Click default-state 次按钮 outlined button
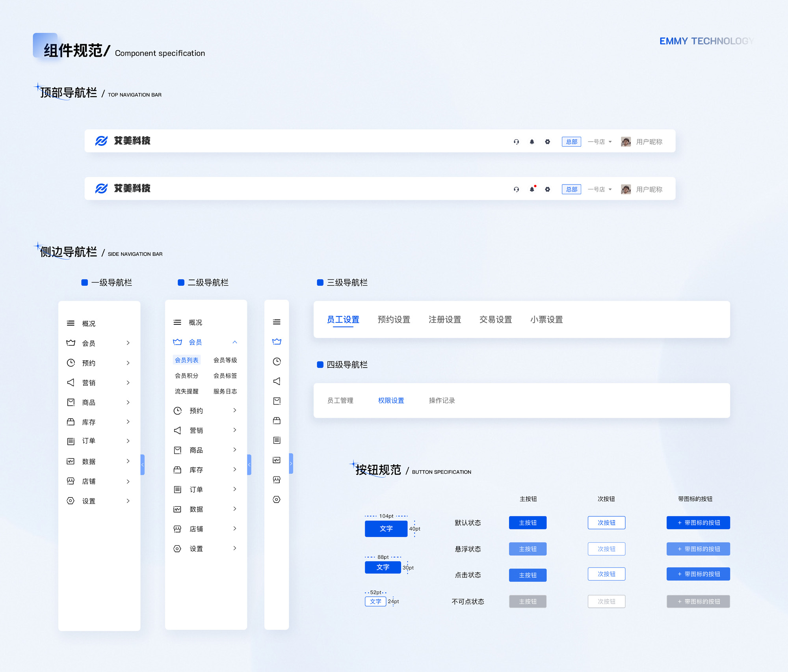 tap(606, 523)
